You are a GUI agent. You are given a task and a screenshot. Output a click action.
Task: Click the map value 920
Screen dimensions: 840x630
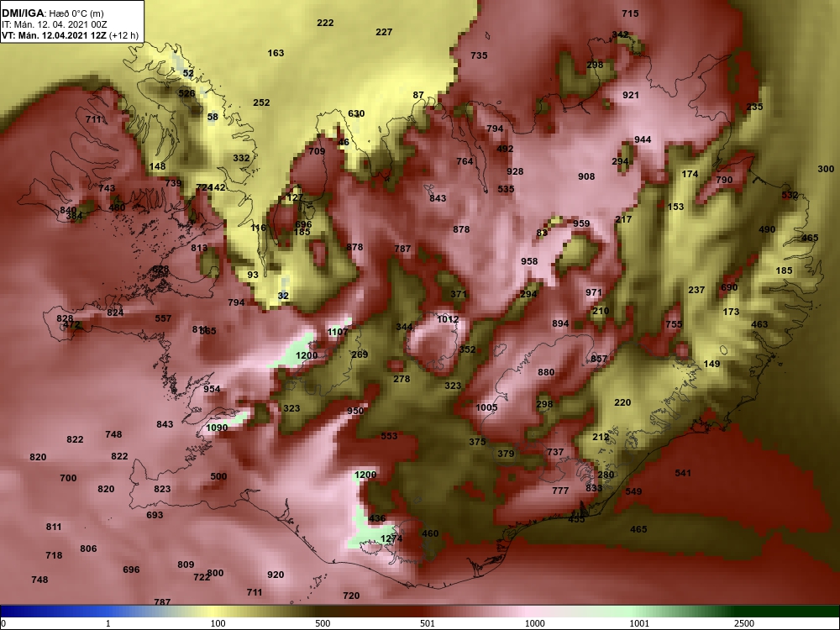pos(276,575)
